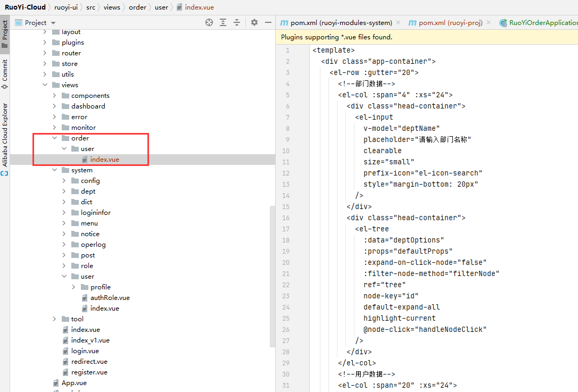Expand the store folder arrow
This screenshot has height=392, width=578.
tap(45, 64)
